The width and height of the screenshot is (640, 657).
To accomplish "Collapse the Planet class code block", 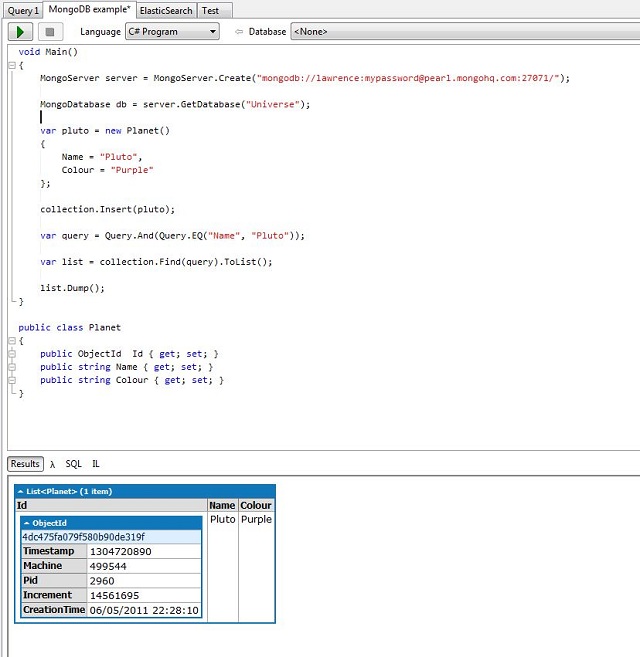I will tap(12, 341).
